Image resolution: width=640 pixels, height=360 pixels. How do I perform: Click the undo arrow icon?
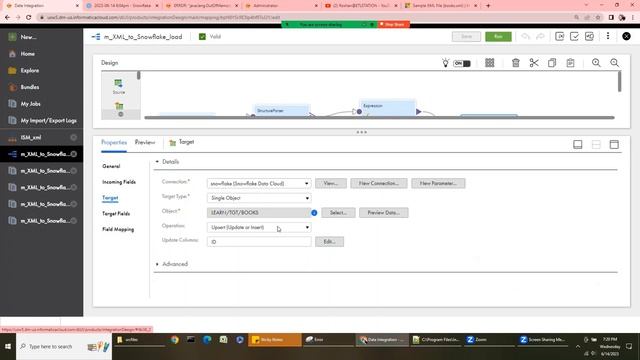click(x=525, y=36)
